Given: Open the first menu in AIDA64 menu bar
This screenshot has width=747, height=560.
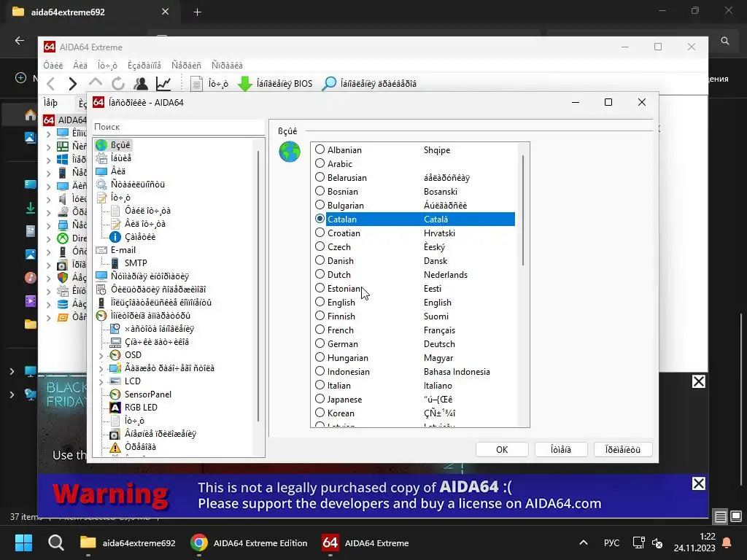Looking at the screenshot, I should click(53, 65).
